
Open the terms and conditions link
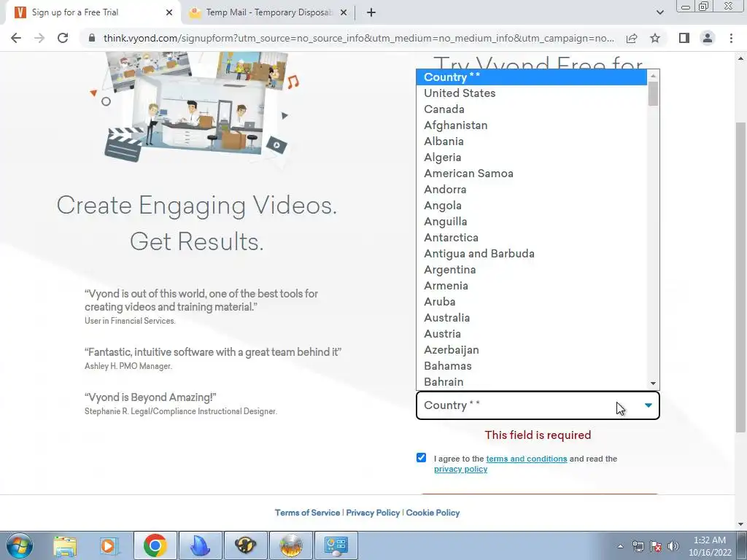[x=527, y=459]
